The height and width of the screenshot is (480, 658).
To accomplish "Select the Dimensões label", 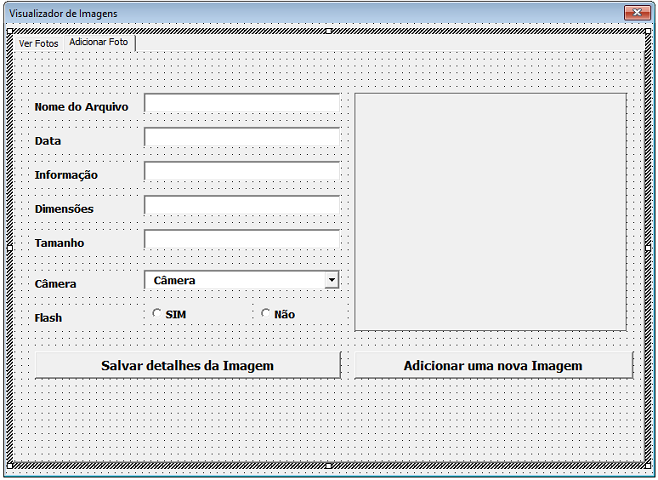I will (64, 209).
